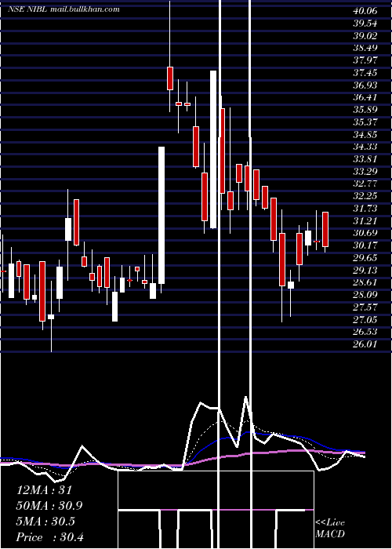Click the 36.93 price axis label
This screenshot has height=549, width=392.
[365, 85]
